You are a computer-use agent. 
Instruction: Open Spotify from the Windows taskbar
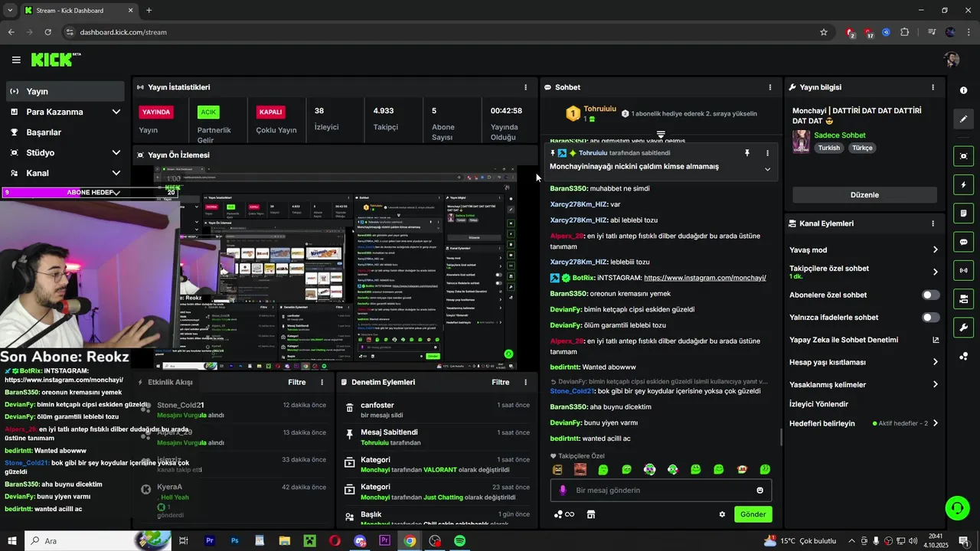point(460,541)
